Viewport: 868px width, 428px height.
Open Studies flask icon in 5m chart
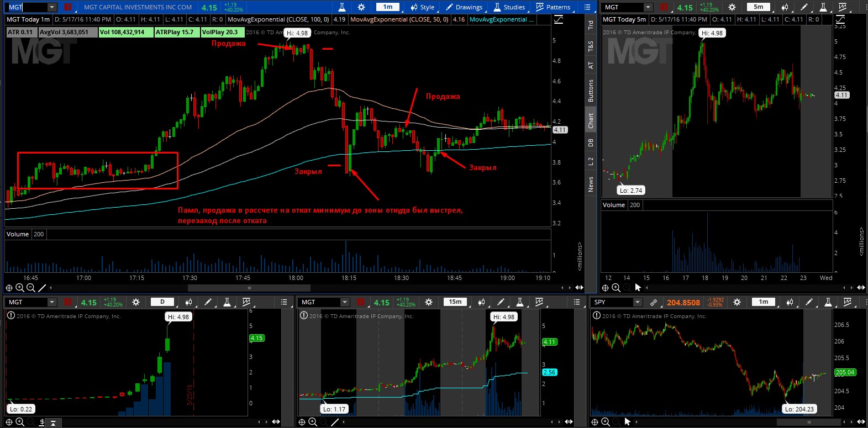(x=823, y=7)
